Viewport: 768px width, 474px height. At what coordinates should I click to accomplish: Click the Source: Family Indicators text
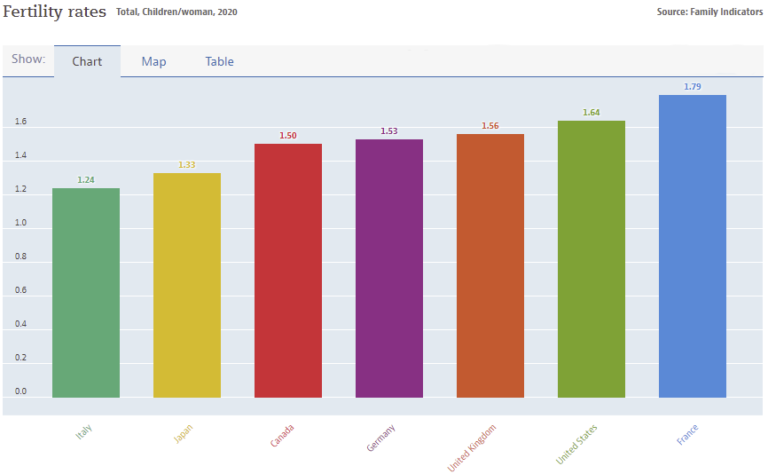(710, 12)
